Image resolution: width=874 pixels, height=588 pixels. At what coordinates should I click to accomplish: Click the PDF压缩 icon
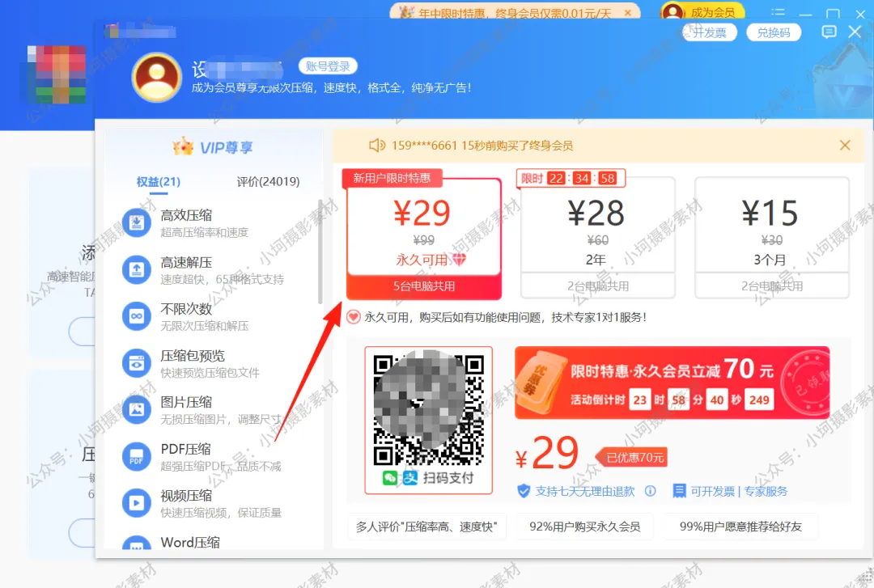[x=137, y=456]
